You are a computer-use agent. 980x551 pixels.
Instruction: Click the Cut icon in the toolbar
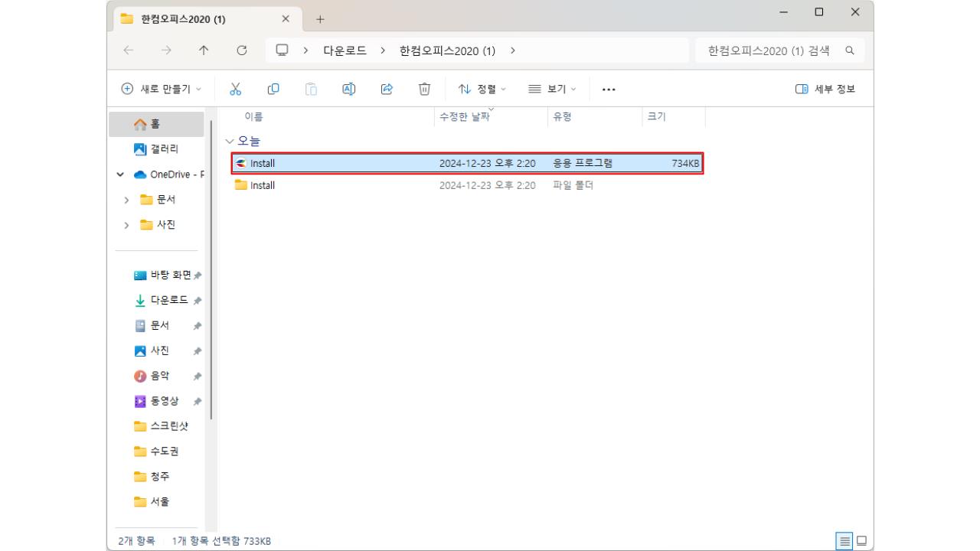click(x=235, y=89)
